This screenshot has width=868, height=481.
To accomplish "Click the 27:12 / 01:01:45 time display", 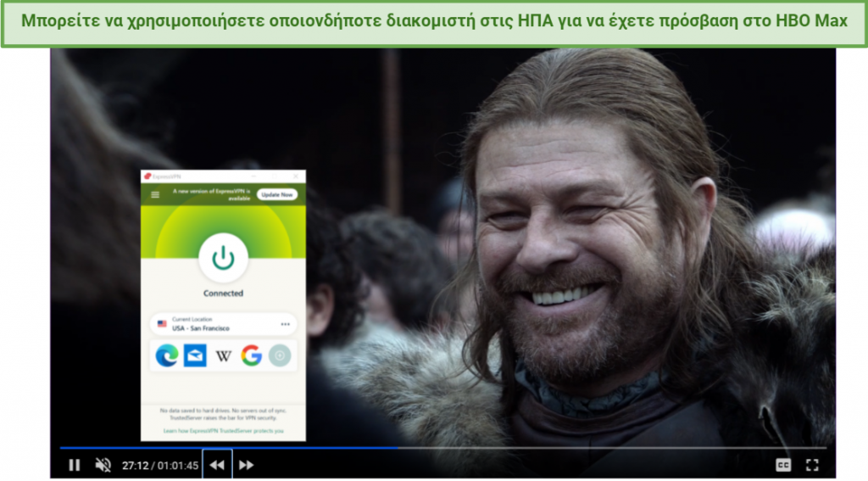I will (x=160, y=466).
